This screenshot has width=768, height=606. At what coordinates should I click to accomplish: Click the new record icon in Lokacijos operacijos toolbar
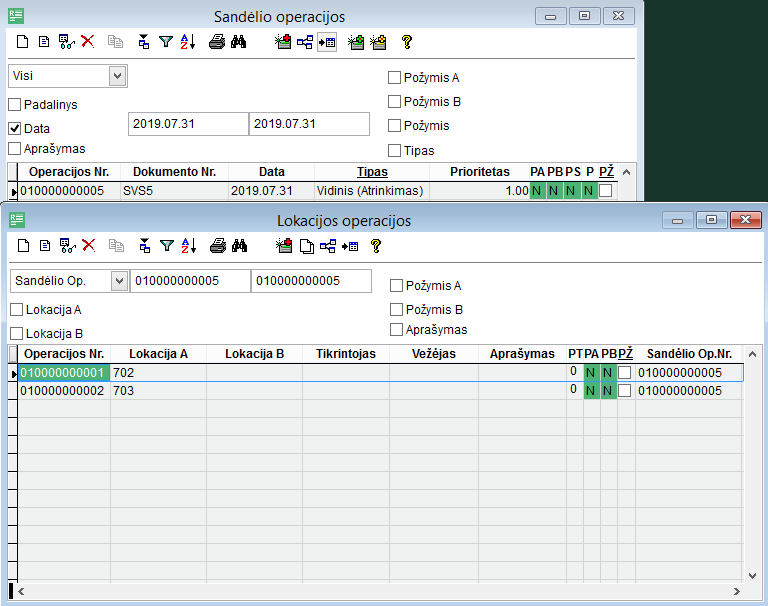pyautogui.click(x=22, y=246)
